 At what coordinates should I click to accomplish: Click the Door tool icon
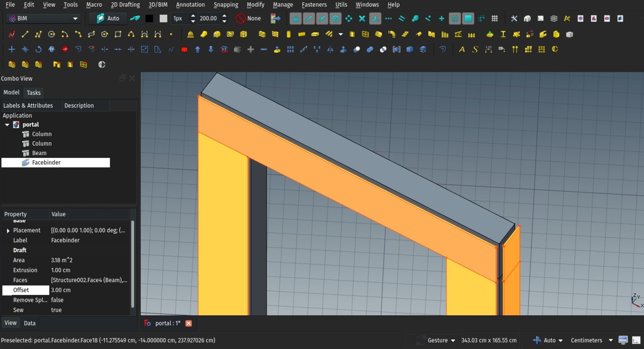click(x=352, y=35)
